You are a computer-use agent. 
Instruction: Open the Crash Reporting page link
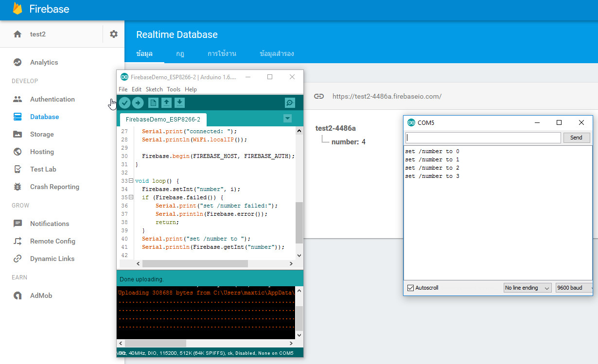tap(54, 187)
